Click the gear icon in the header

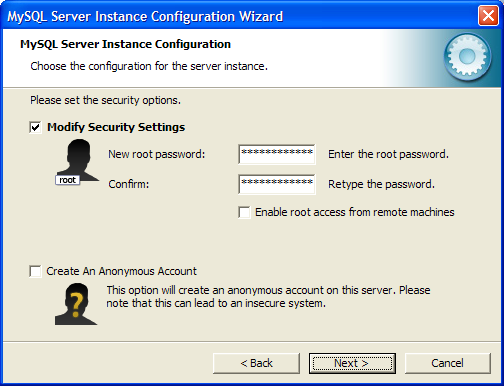pos(467,57)
